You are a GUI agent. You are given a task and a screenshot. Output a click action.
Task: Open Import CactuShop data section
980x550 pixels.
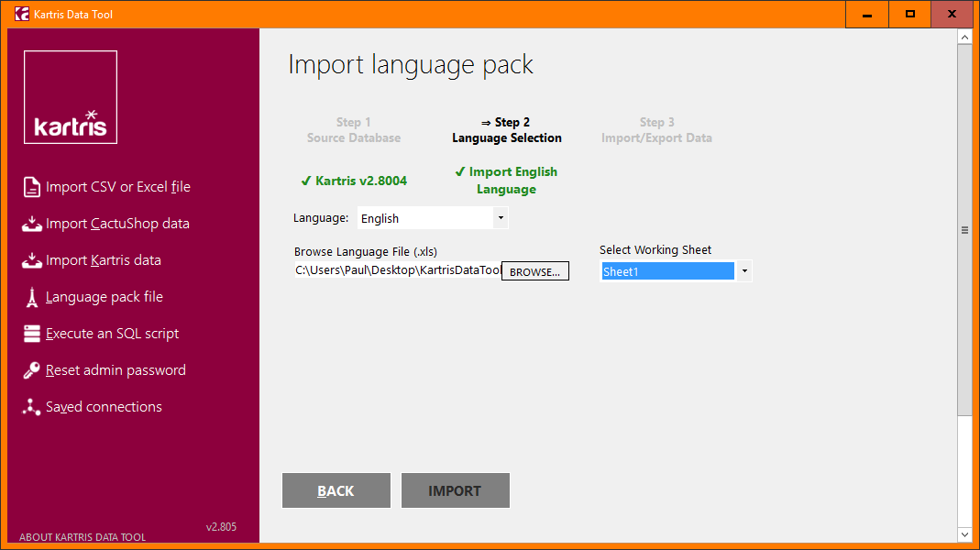pos(117,224)
